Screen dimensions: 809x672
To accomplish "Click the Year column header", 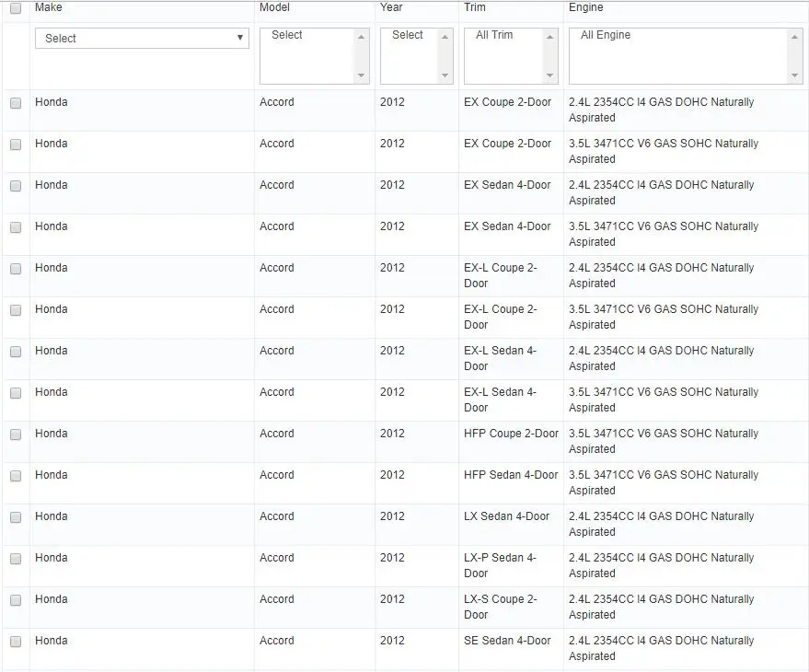I will 391,7.
